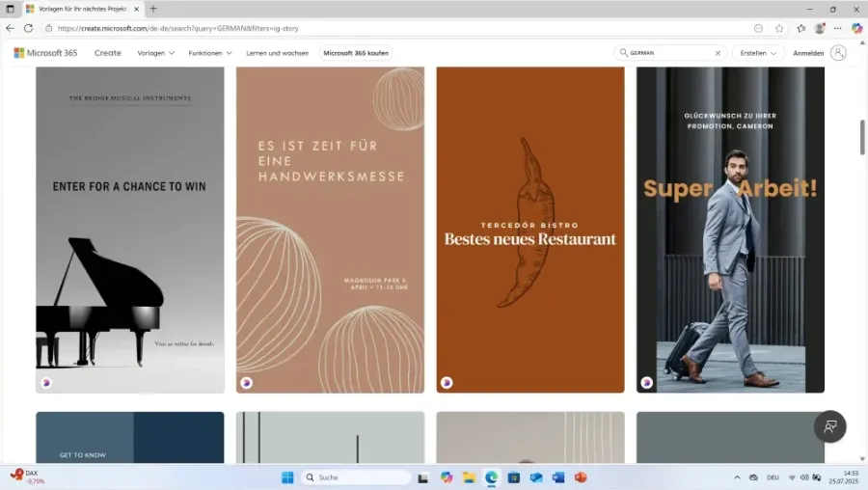Click the page vertical scrollbar thumb
Screen dimensions: 868x490
click(862, 137)
